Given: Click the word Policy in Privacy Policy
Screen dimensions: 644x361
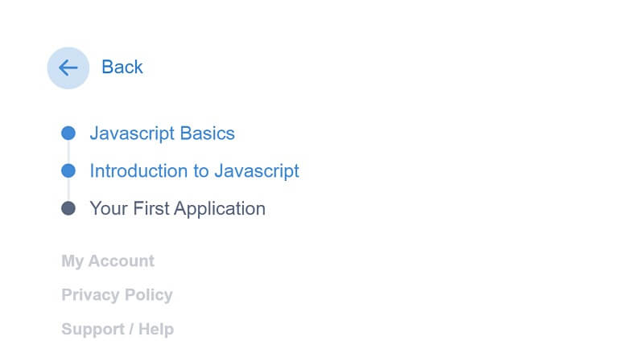Looking at the screenshot, I should click(x=149, y=295).
